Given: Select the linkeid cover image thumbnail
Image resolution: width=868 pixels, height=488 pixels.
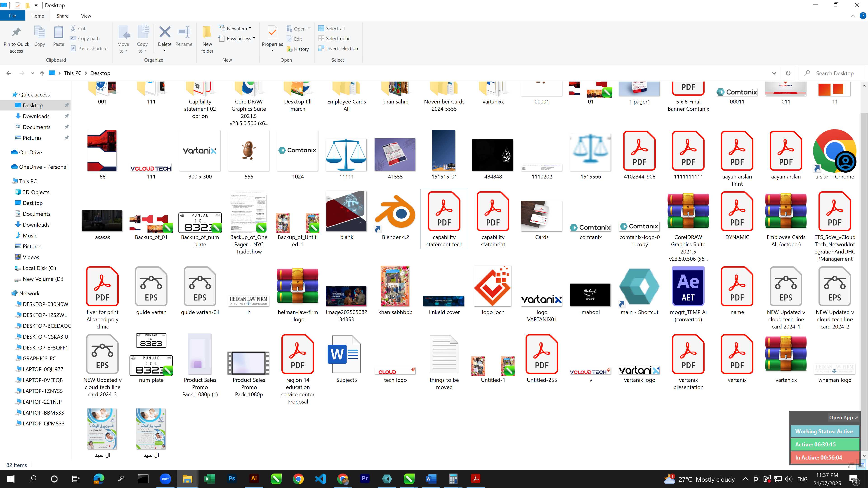Looking at the screenshot, I should (444, 301).
